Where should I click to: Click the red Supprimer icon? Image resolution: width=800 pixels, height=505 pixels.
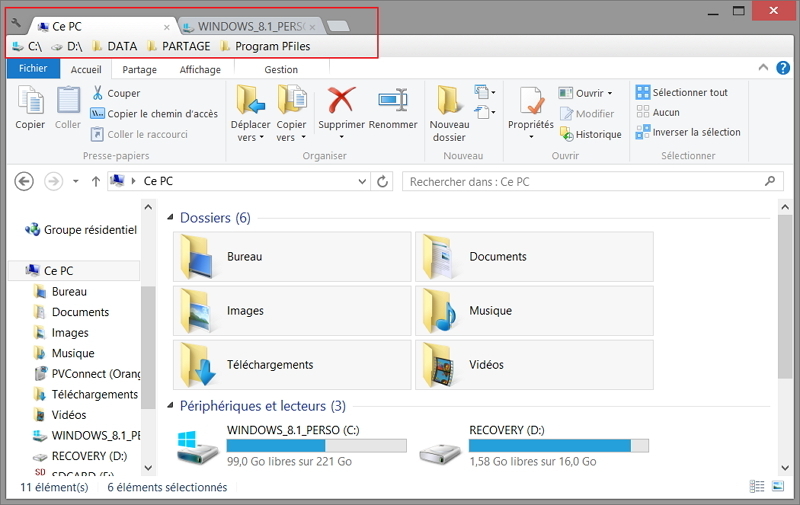[341, 99]
